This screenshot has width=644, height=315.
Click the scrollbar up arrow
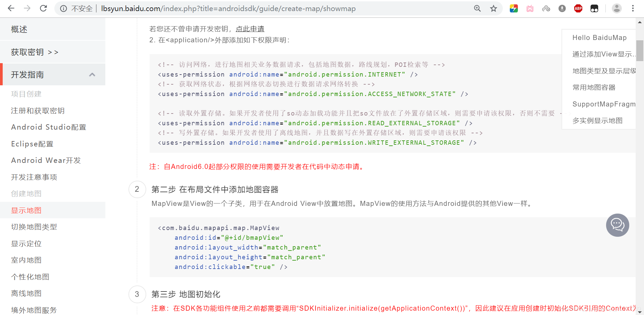[x=640, y=22]
